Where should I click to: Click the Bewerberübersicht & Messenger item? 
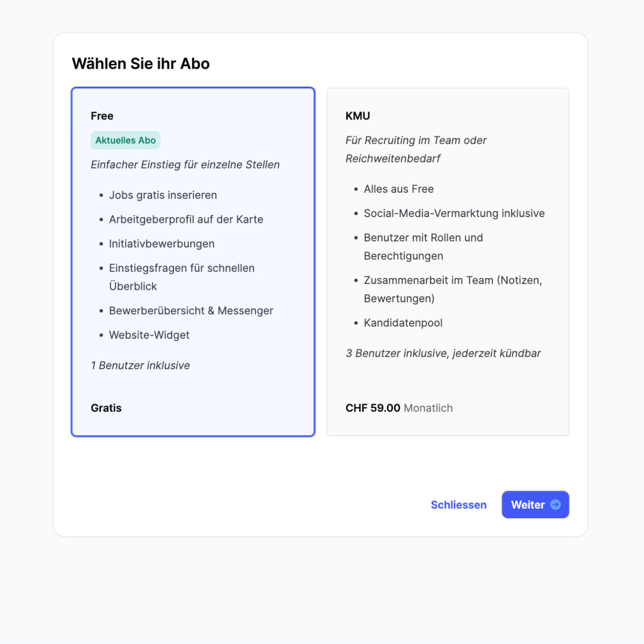tap(191, 311)
